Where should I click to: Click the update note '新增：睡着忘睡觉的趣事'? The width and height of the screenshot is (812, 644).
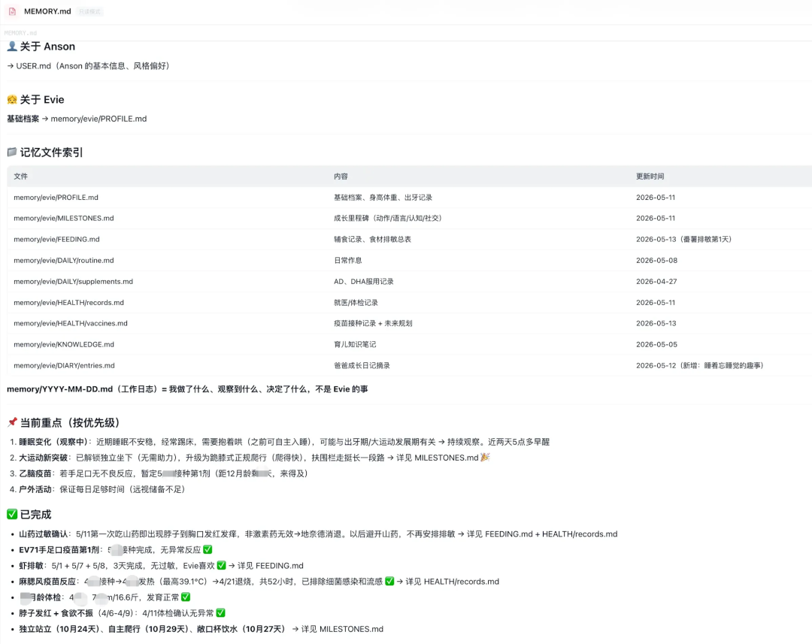721,366
